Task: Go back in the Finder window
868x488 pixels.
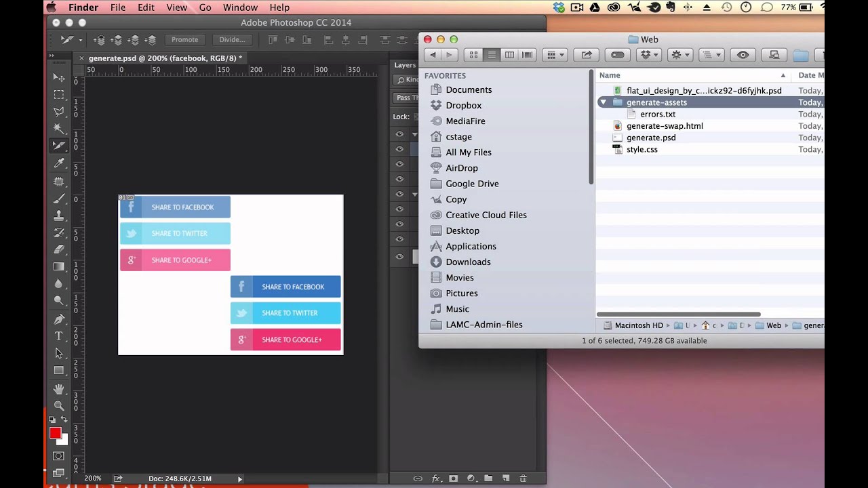Action: [x=433, y=55]
